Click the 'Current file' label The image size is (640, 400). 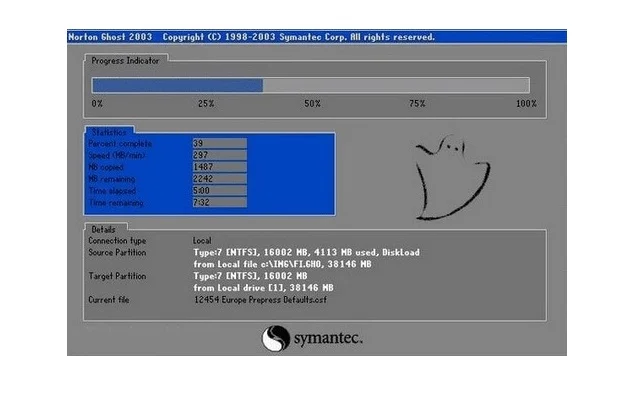click(109, 300)
